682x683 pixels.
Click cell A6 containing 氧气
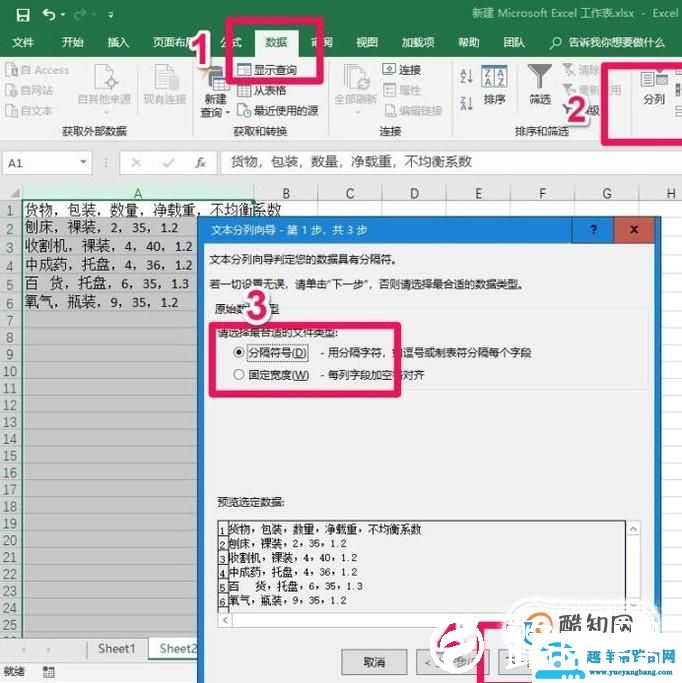click(109, 303)
